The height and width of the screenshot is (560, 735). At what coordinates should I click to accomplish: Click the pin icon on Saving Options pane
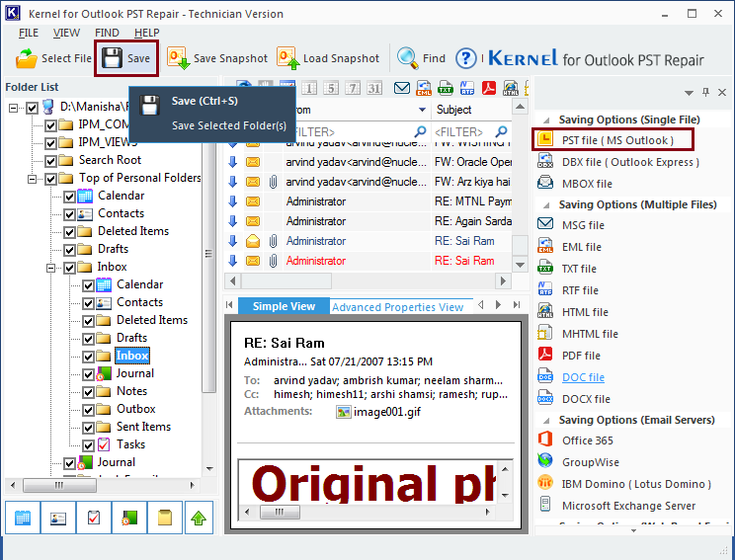(705, 92)
